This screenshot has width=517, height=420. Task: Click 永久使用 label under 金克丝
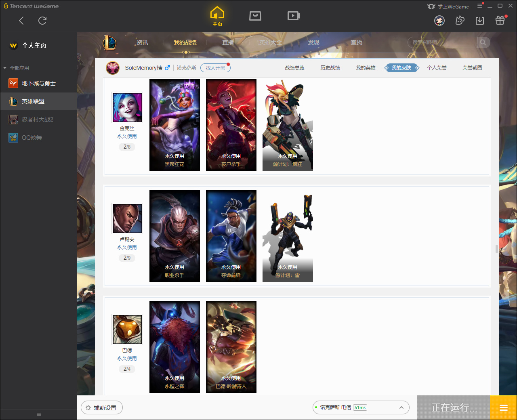coord(127,136)
